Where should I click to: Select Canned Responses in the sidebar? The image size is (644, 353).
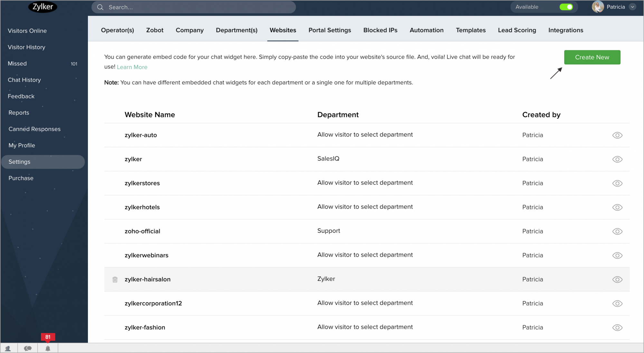(34, 129)
